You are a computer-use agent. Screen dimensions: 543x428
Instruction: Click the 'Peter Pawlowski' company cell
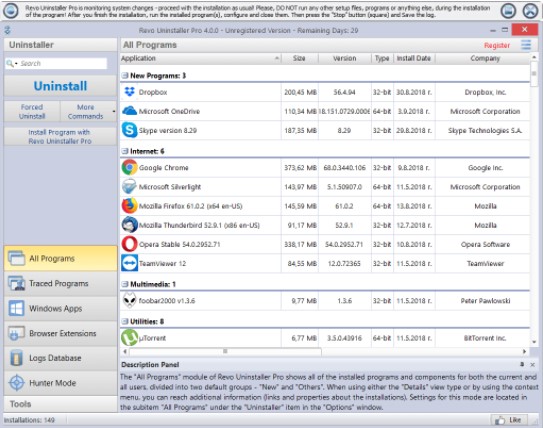(x=485, y=301)
